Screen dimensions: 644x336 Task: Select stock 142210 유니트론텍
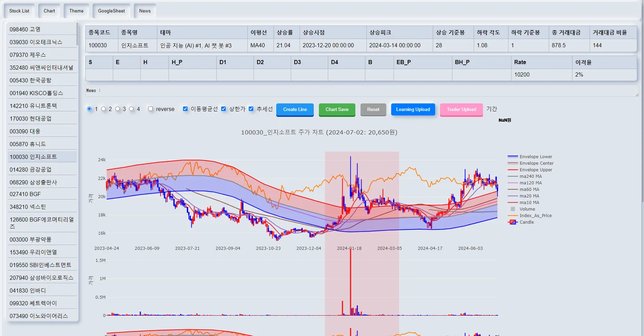coord(42,106)
